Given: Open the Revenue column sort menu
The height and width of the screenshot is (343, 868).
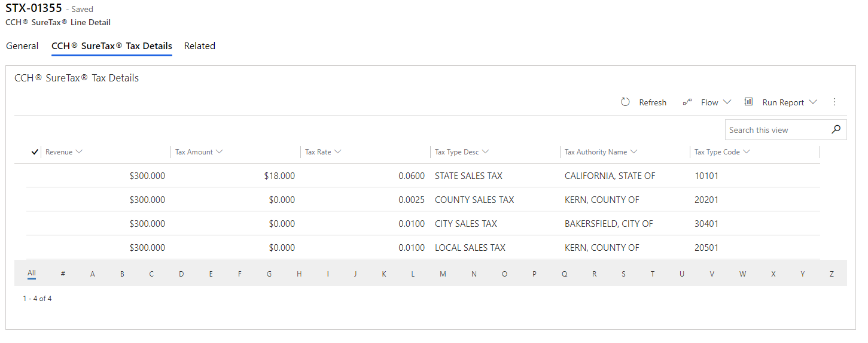Looking at the screenshot, I should tap(79, 152).
